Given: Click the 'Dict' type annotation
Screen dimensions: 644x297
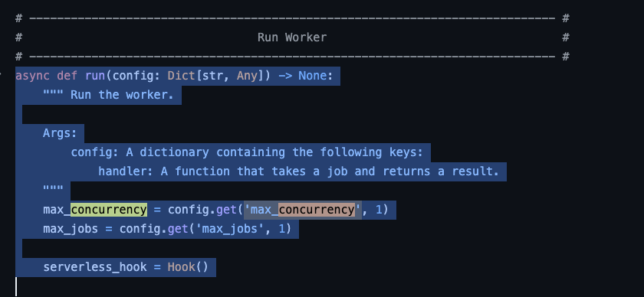Looking at the screenshot, I should (181, 76).
